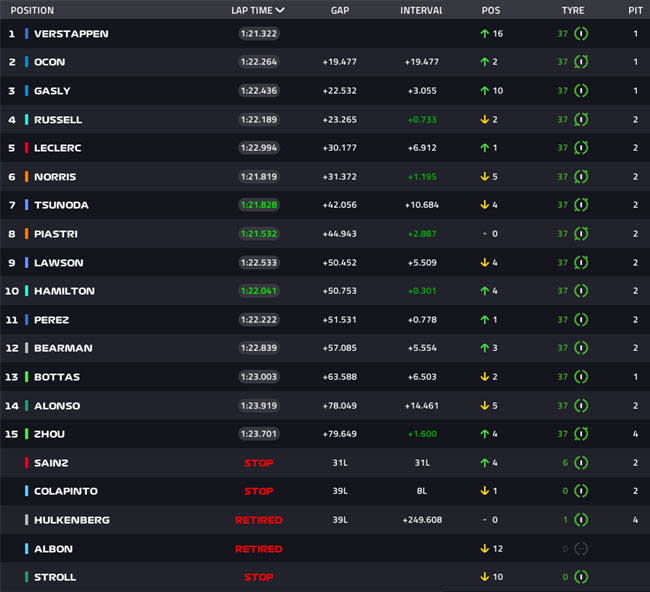Click Verstappen's green position-gain arrow
Viewport: 650px width, 592px height.
point(484,34)
